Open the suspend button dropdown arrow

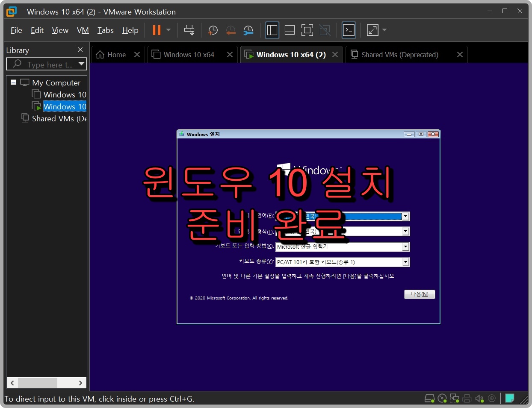pyautogui.click(x=168, y=30)
